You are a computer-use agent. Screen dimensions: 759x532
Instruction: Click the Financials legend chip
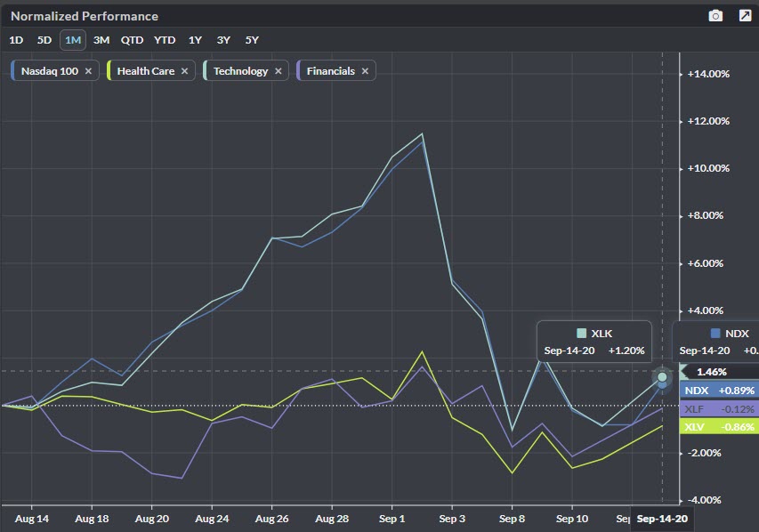329,71
